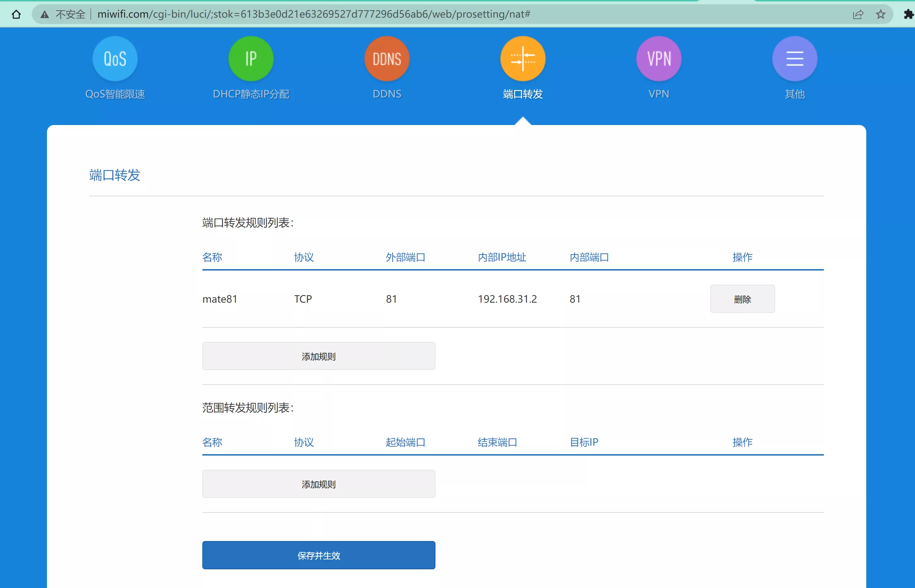Open the QoS smart speed limit icon
915x588 pixels.
click(x=115, y=59)
